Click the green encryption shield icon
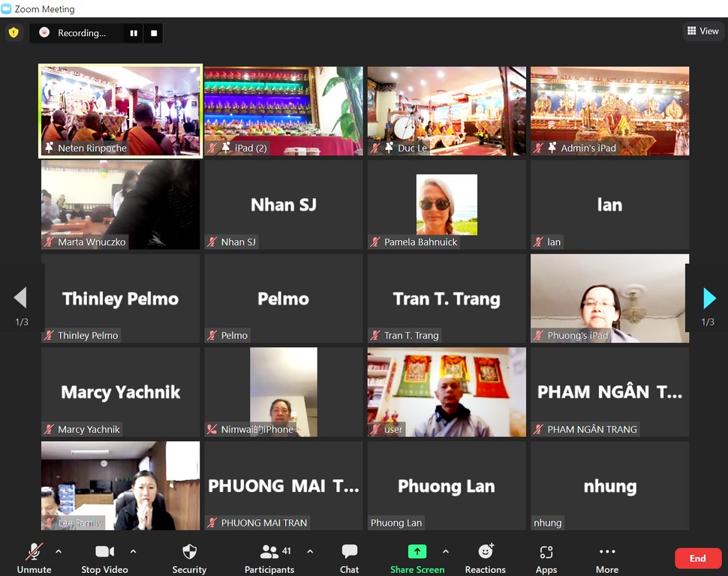The image size is (728, 576). (x=14, y=33)
